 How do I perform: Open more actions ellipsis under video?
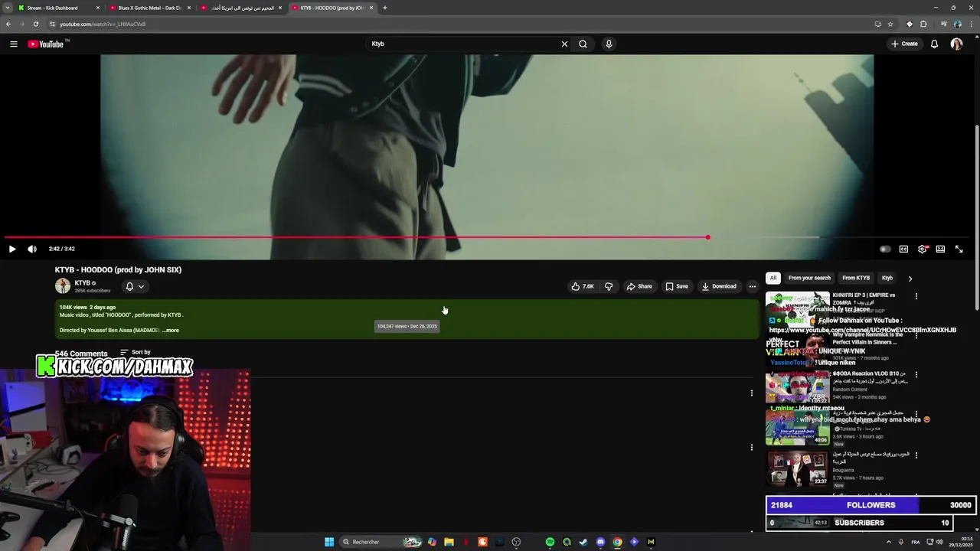[752, 286]
